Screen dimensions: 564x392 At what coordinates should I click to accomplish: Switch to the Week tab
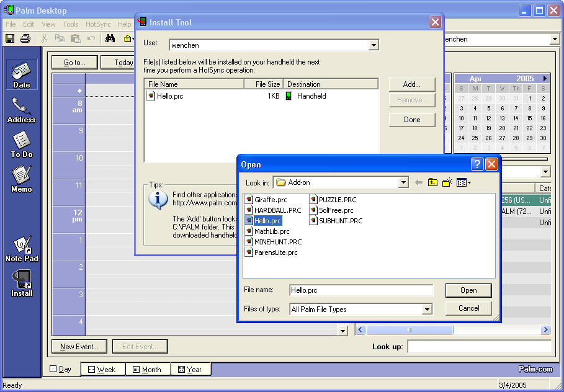[102, 369]
